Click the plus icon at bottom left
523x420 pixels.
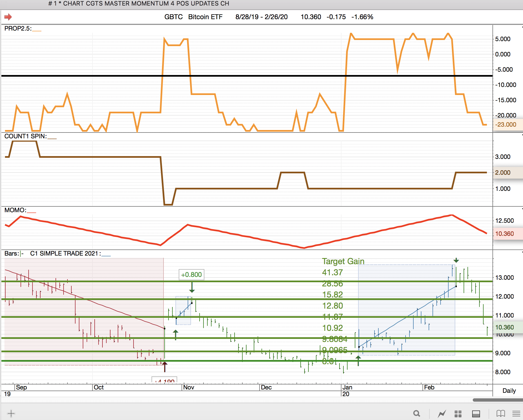point(11,413)
